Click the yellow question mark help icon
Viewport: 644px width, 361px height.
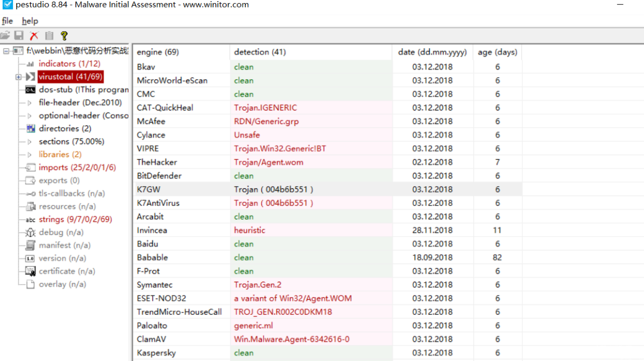pyautogui.click(x=64, y=36)
